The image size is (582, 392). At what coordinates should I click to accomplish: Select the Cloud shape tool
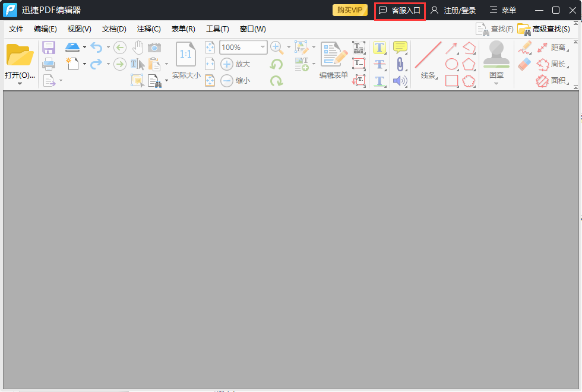(469, 81)
